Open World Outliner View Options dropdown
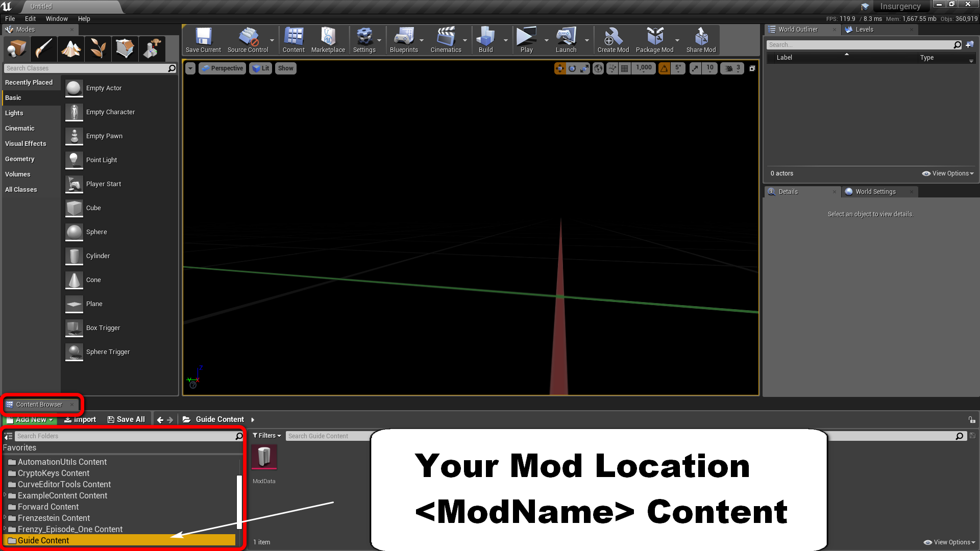Screen dimensions: 980x551 [948, 173]
